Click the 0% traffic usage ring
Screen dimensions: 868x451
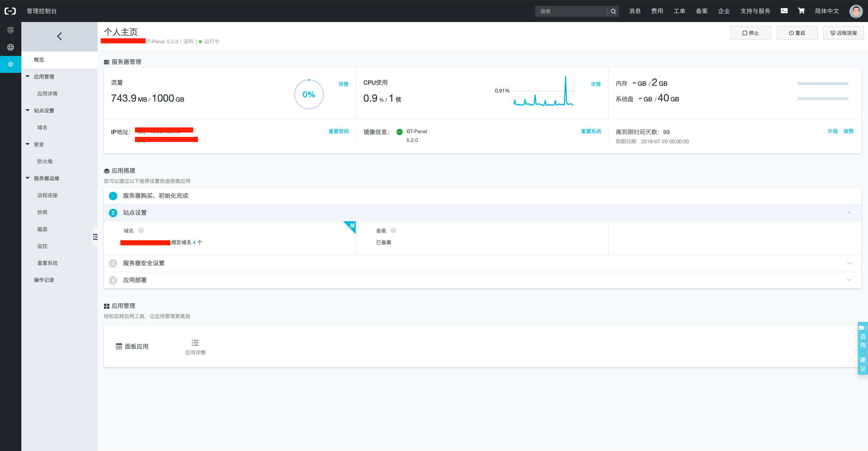(309, 95)
